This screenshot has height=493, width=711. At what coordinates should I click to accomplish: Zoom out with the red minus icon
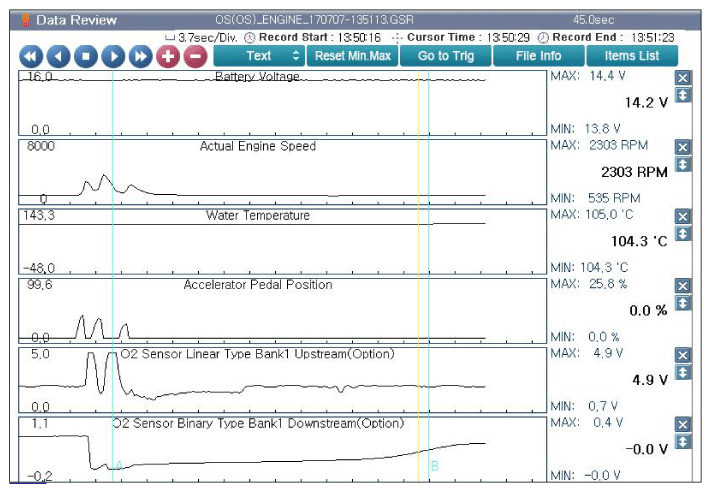pos(195,56)
